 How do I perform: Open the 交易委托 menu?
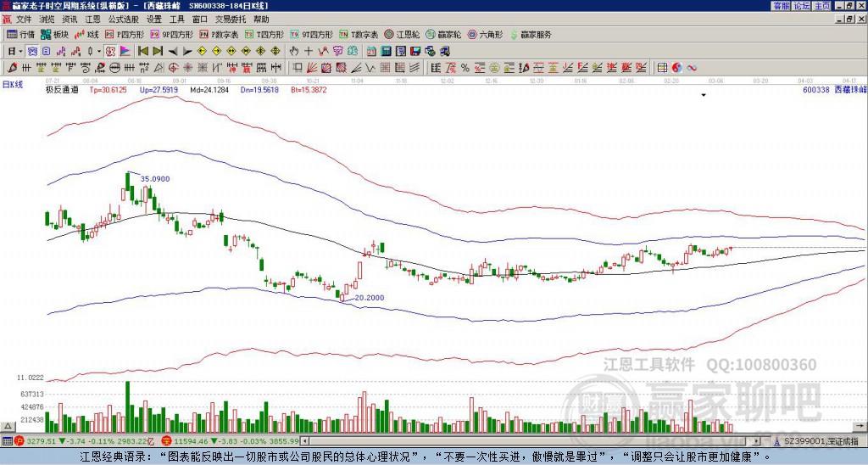[x=231, y=20]
